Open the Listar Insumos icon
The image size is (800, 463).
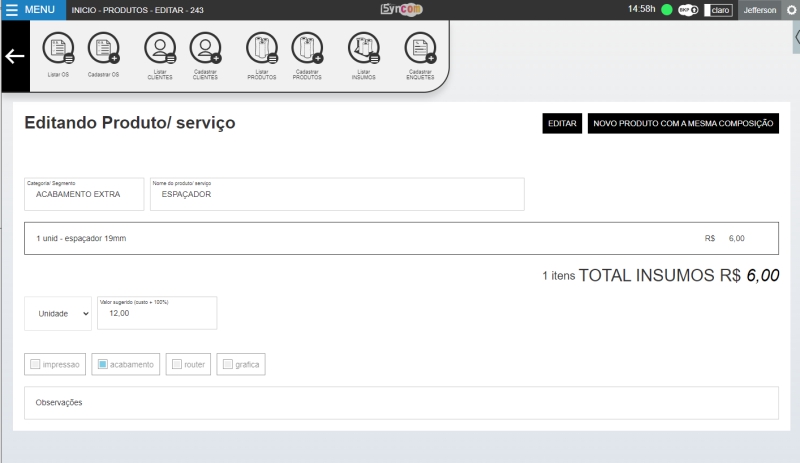(x=364, y=49)
